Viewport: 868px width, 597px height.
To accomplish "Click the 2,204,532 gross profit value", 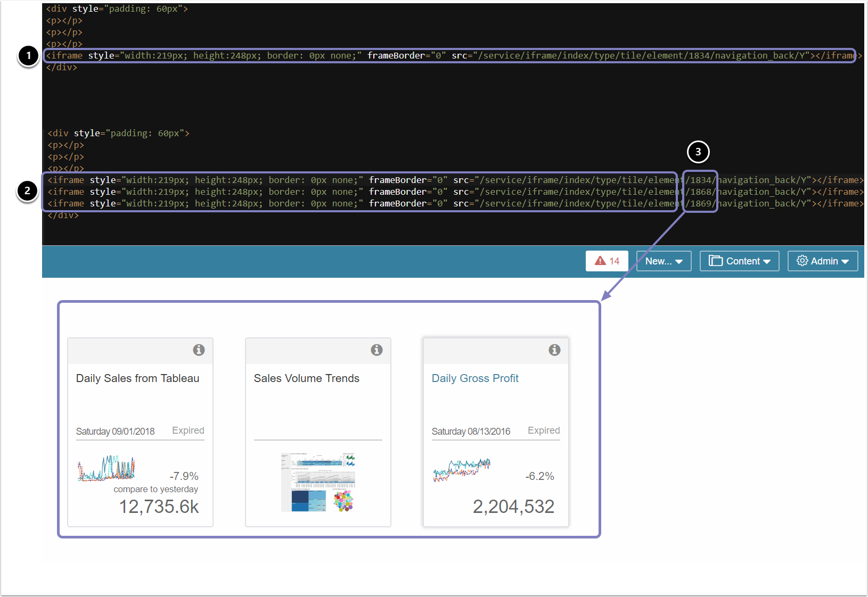I will coord(513,507).
